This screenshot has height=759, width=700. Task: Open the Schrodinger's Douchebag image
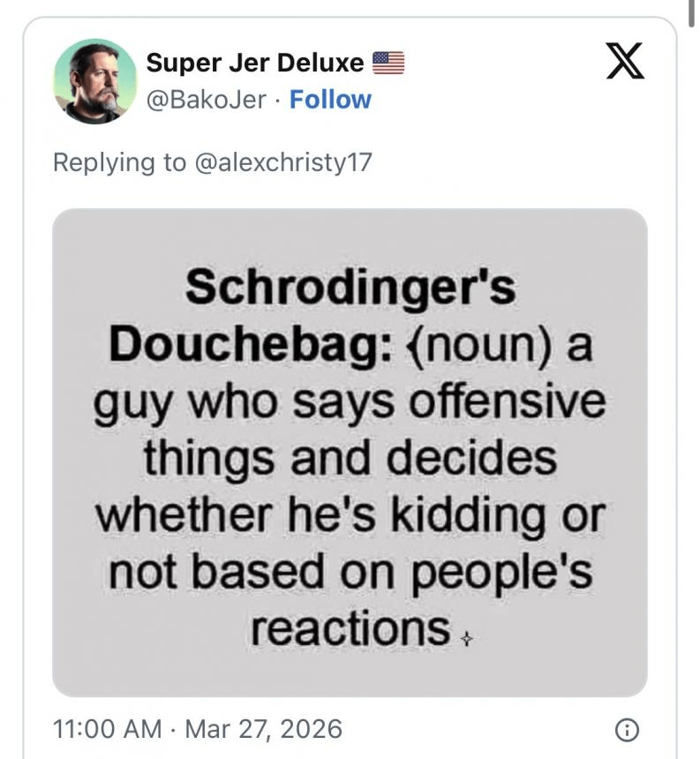(350, 452)
